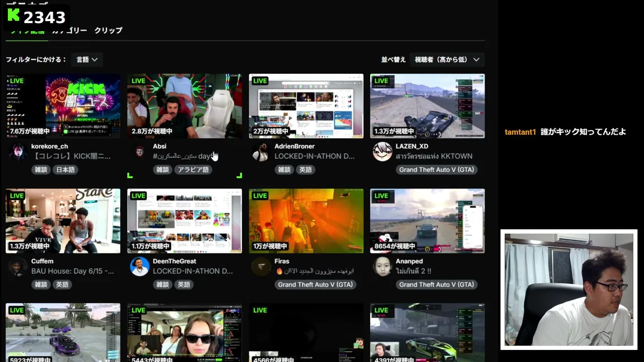Select 雑談 tag under AdrienBroner
The width and height of the screenshot is (644, 362).
coord(284,170)
